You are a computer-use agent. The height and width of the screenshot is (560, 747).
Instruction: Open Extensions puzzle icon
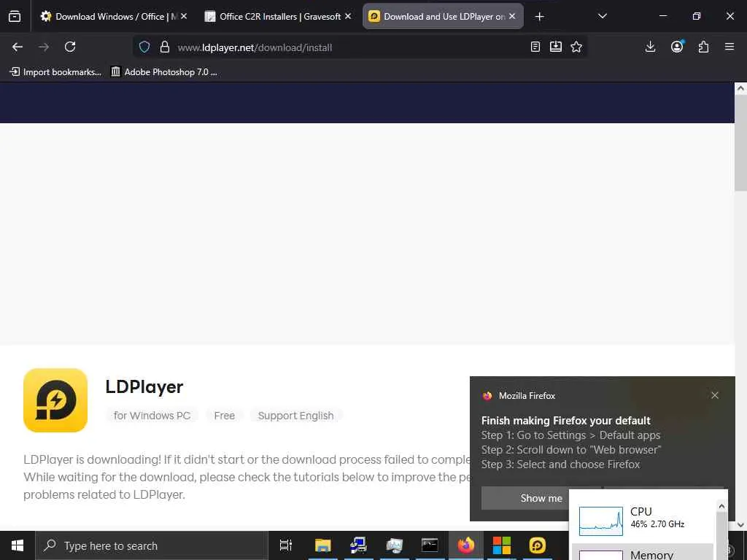click(x=704, y=47)
